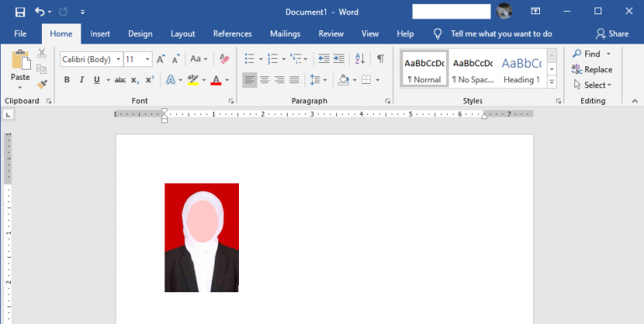
Task: Toggle Italic formatting
Action: [81, 81]
